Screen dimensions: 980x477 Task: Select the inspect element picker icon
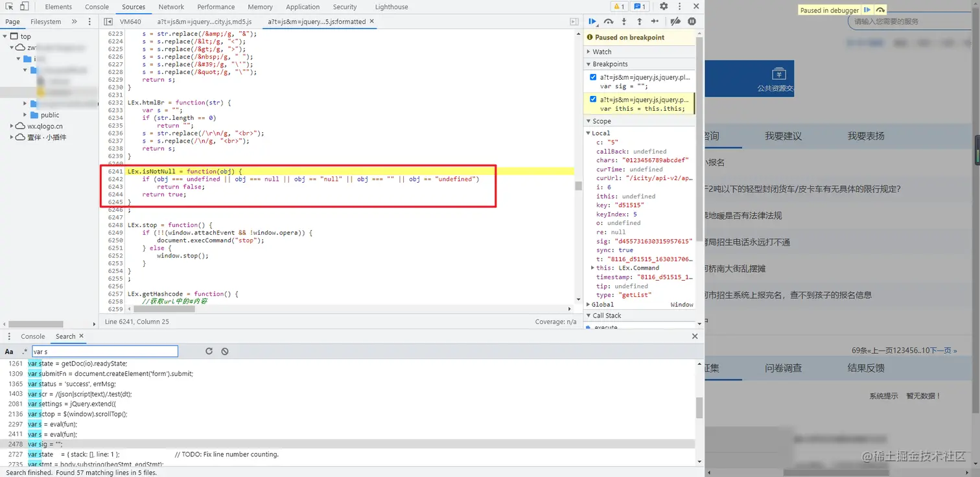pyautogui.click(x=9, y=6)
